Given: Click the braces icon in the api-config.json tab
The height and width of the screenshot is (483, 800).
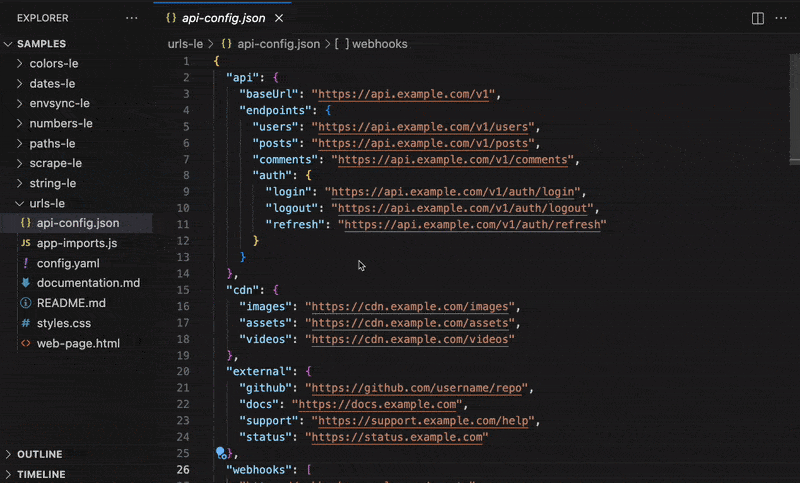Looking at the screenshot, I should click(171, 18).
